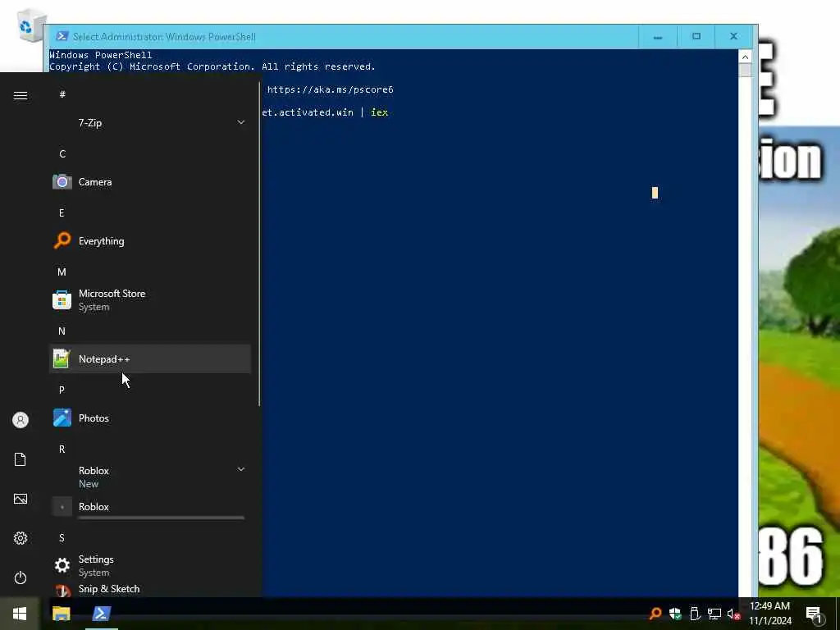This screenshot has height=630, width=840.
Task: Click the C letter group header
Action: coord(62,153)
